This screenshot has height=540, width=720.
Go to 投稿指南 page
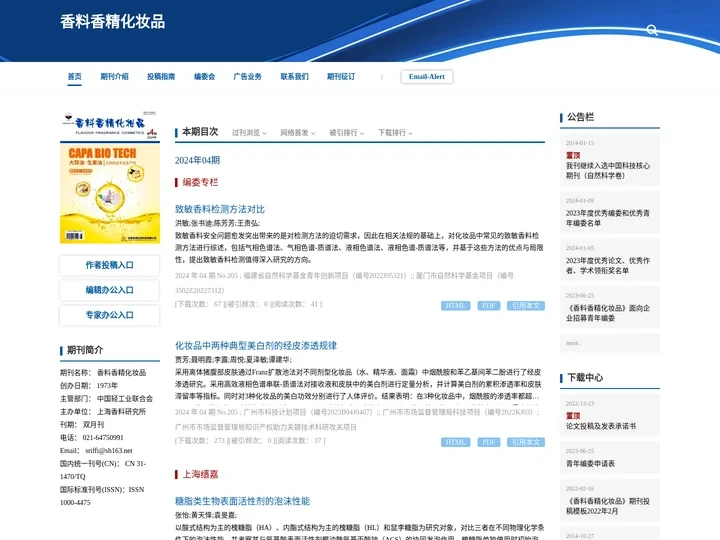coord(161,77)
